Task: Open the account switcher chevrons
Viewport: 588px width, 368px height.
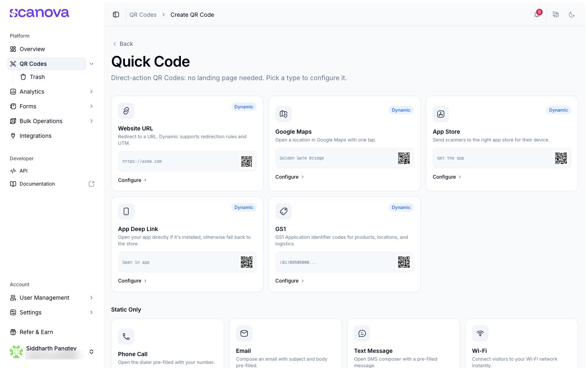Action: (91, 352)
